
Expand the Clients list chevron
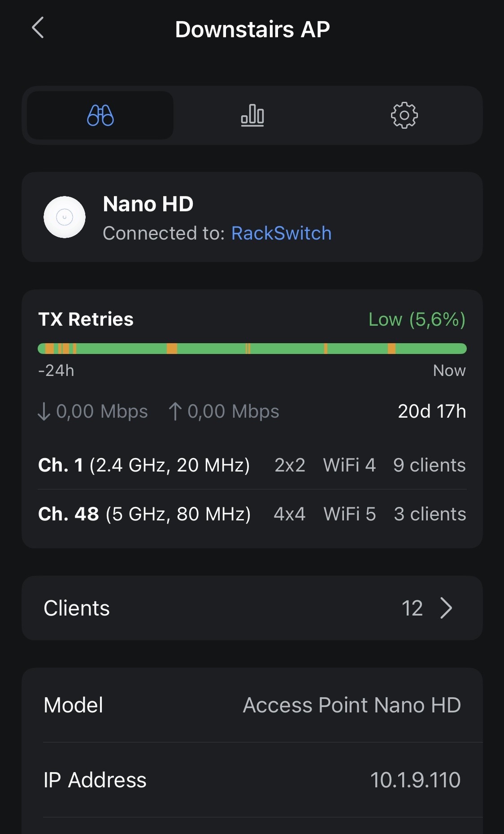coord(446,608)
